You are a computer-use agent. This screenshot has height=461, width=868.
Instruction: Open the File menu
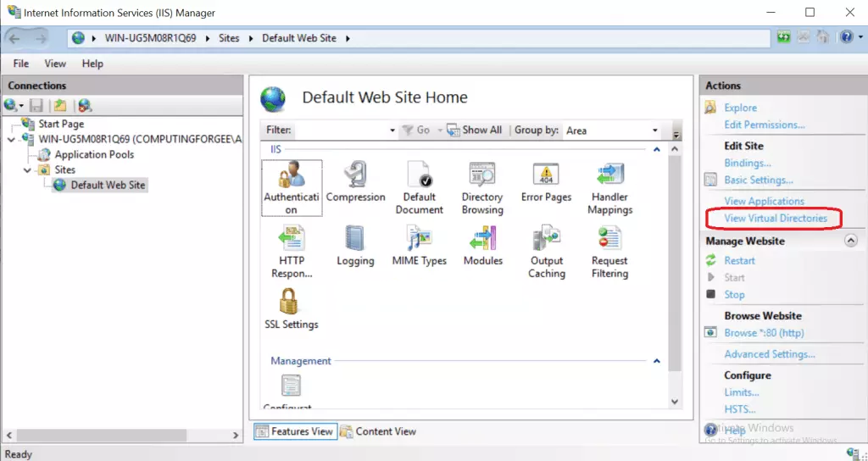(x=21, y=64)
